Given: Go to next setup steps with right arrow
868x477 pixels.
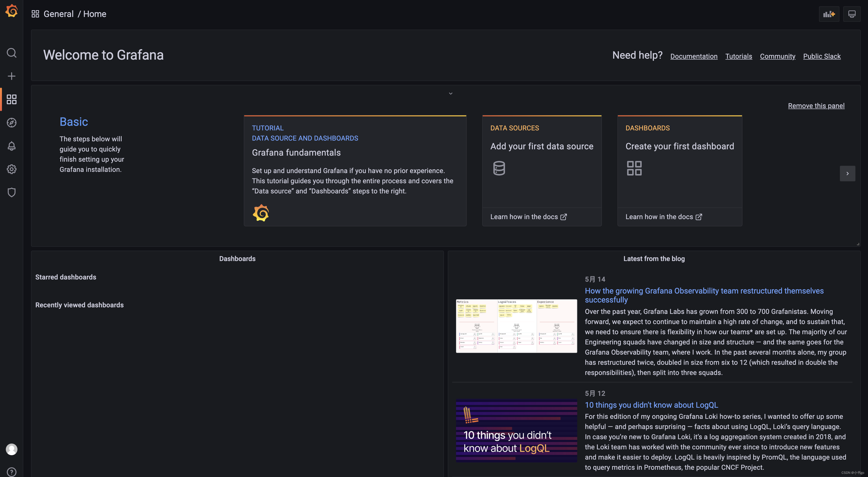Looking at the screenshot, I should [847, 174].
